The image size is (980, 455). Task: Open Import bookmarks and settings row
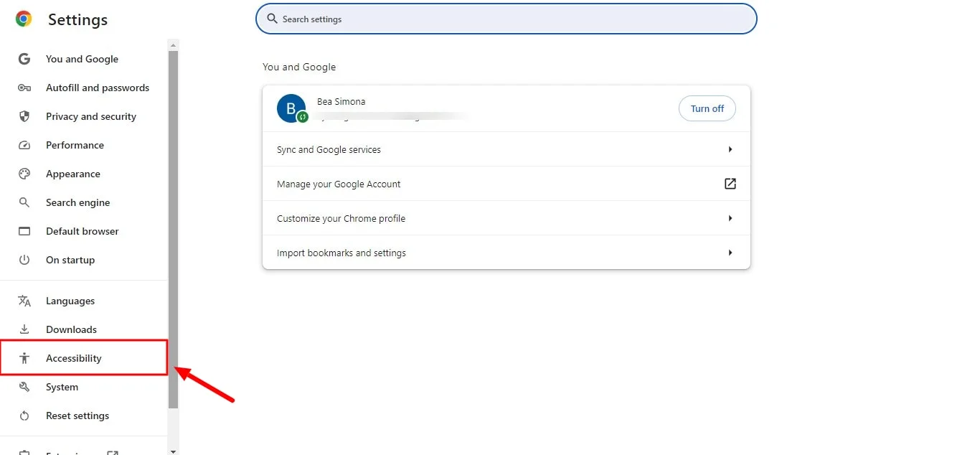[507, 253]
